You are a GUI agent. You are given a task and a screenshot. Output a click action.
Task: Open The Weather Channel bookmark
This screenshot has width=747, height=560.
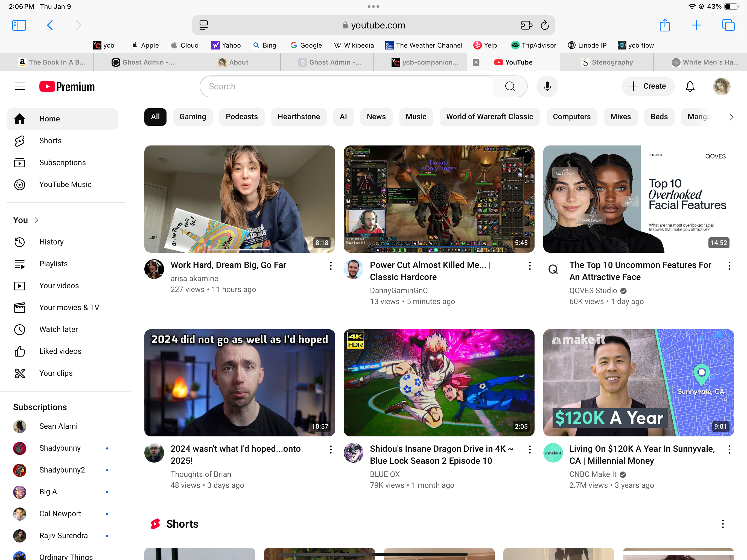424,45
